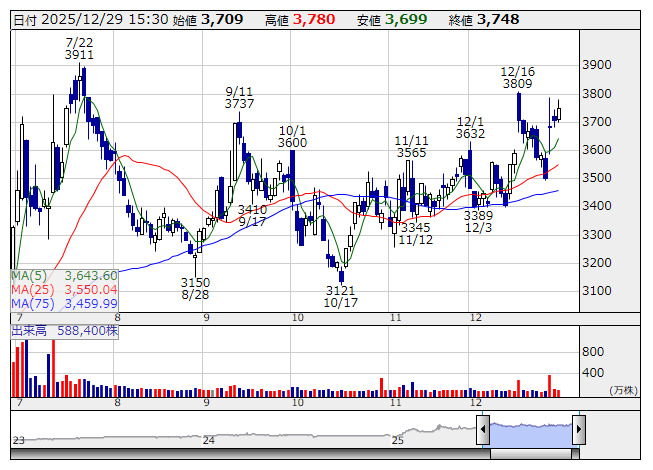Select the MA(75) legend entry

65,303
